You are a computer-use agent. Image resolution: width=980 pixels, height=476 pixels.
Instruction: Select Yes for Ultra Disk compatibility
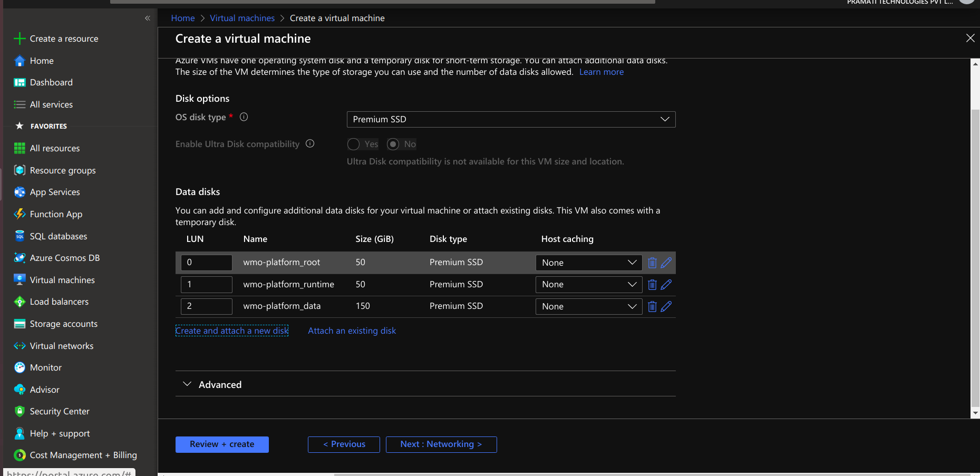354,144
